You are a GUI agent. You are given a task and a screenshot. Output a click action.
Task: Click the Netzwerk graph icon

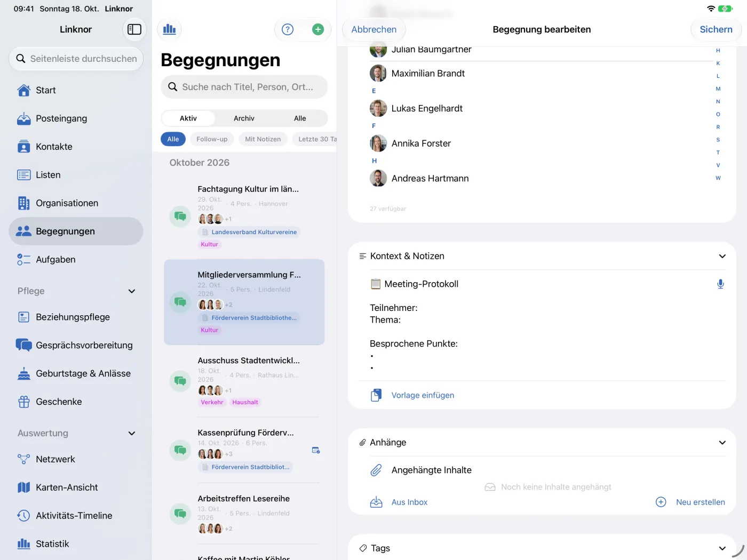pos(24,459)
